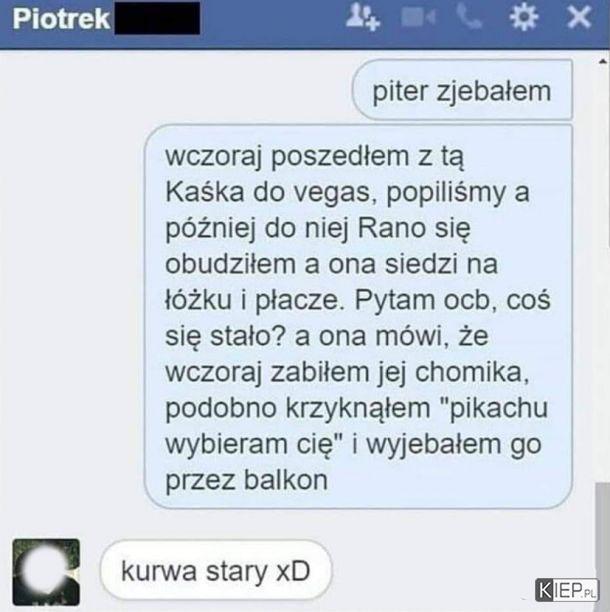Image resolution: width=610 pixels, height=612 pixels.
Task: Click the sender's profile picture thumbnail
Action: [x=46, y=572]
